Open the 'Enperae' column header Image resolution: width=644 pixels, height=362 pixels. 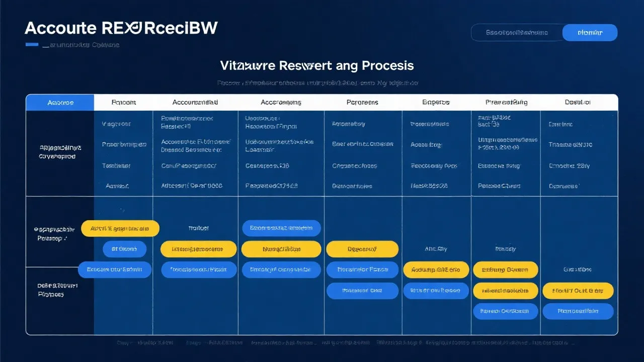click(436, 103)
